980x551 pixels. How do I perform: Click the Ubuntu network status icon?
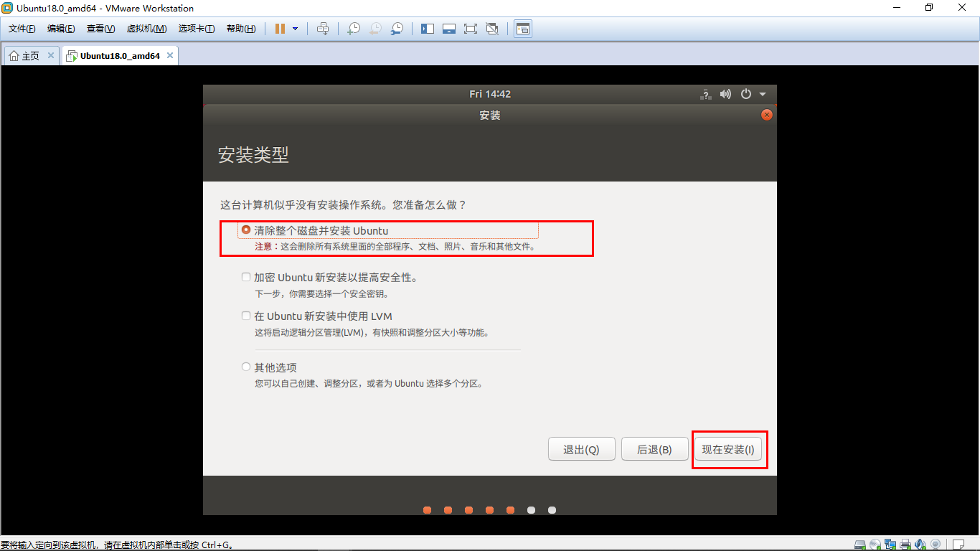pos(705,94)
